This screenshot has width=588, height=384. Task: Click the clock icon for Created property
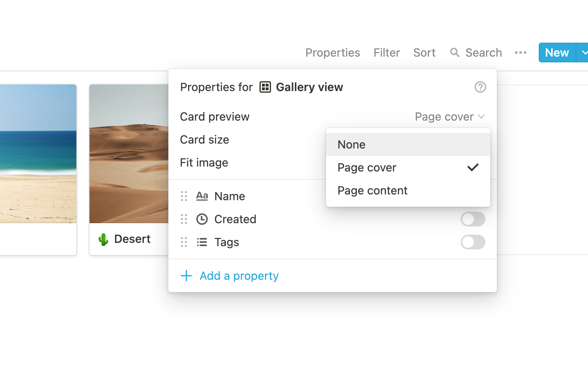pyautogui.click(x=202, y=219)
